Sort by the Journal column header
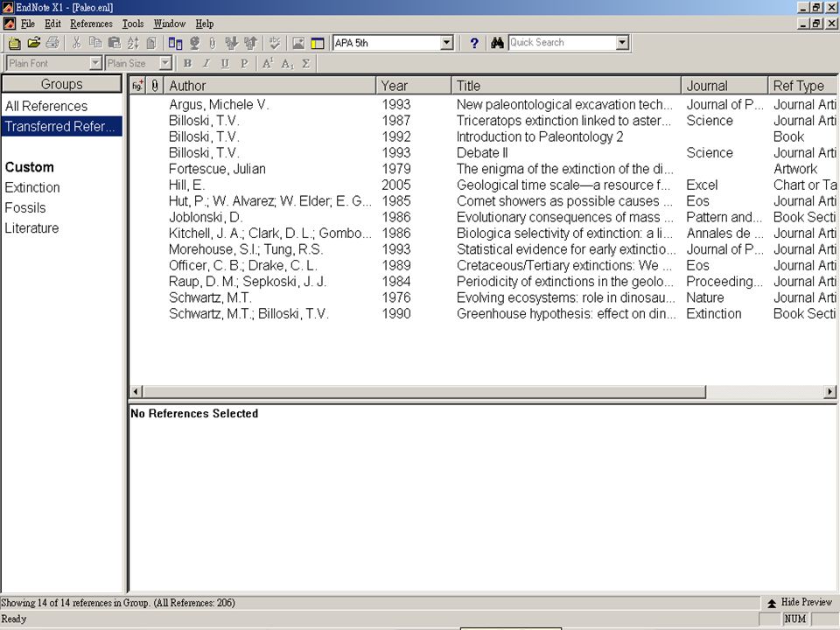 click(x=724, y=86)
